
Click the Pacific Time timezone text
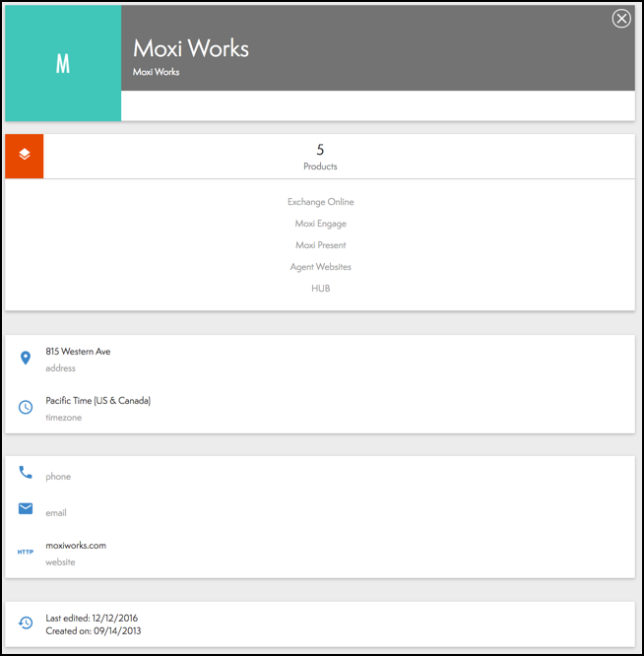(x=97, y=401)
